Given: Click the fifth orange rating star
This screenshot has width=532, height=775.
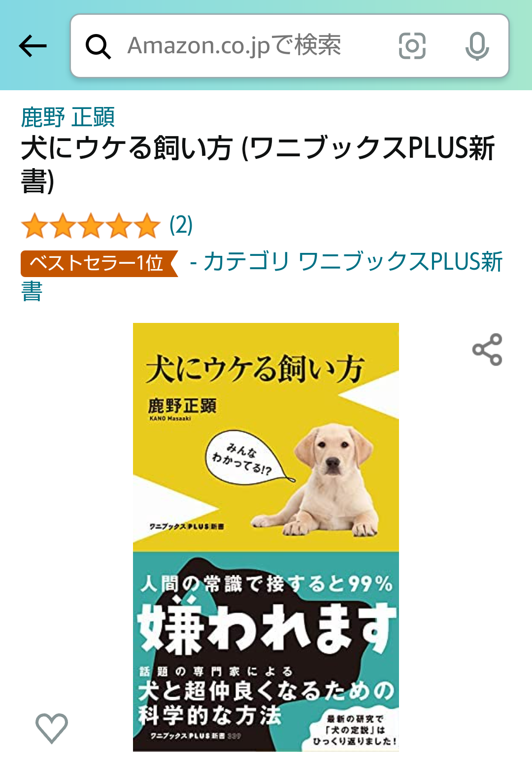Looking at the screenshot, I should [x=147, y=226].
